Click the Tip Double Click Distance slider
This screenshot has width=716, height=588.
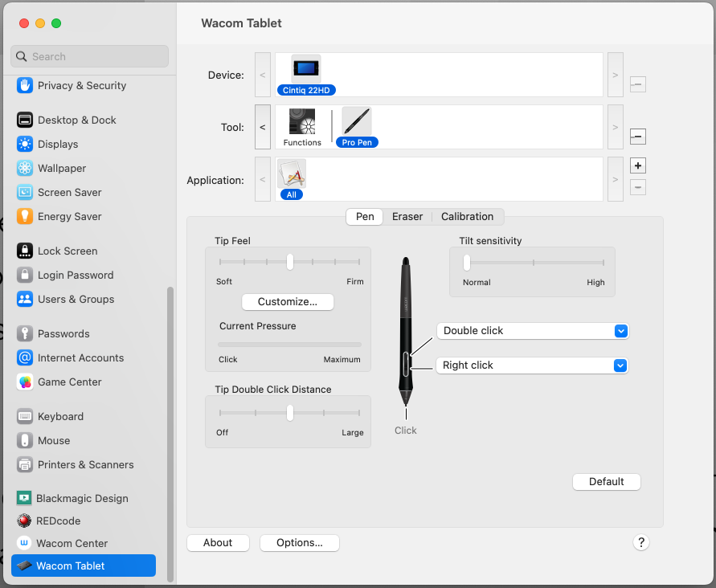[290, 413]
